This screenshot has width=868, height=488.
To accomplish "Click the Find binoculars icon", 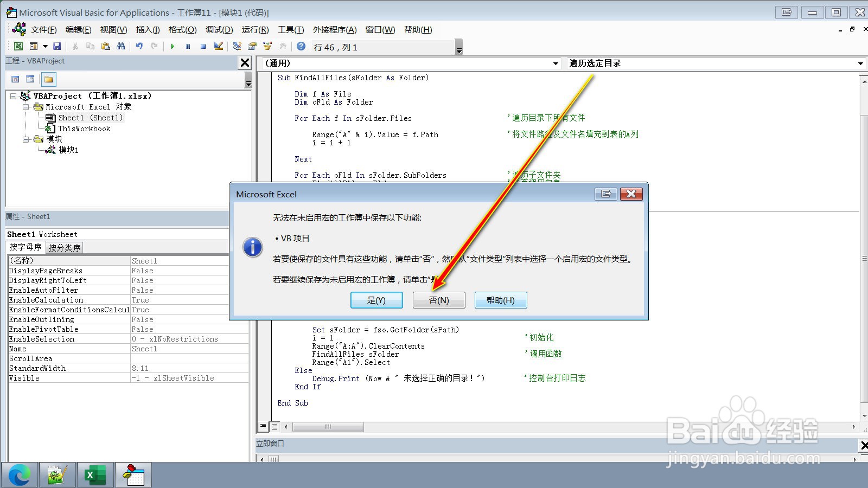I will tap(121, 47).
